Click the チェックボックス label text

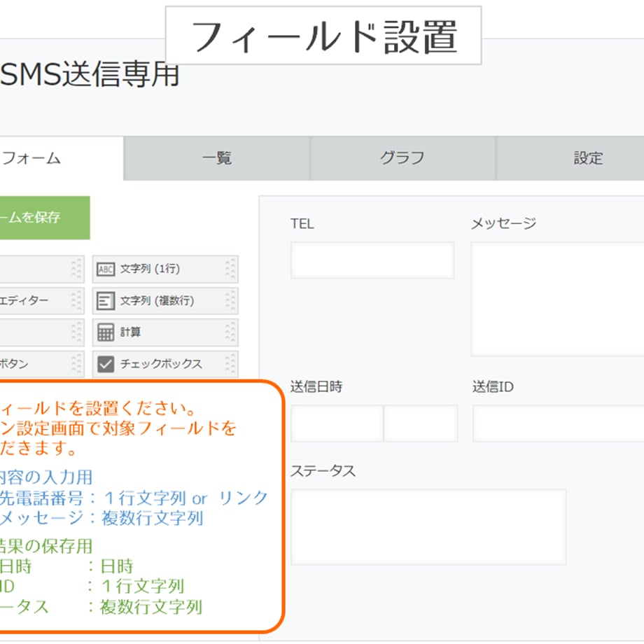(161, 364)
